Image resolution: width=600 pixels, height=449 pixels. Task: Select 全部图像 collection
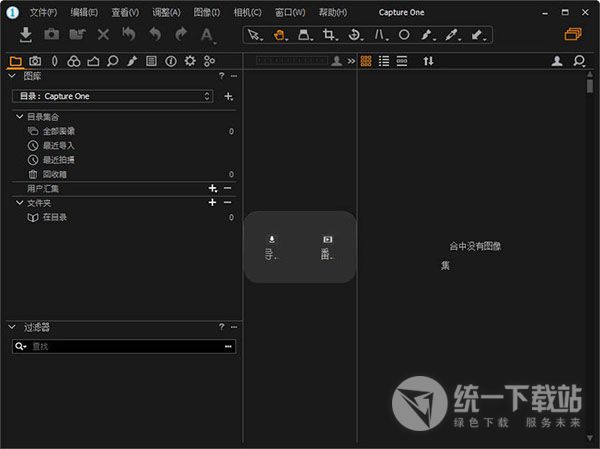tap(58, 131)
